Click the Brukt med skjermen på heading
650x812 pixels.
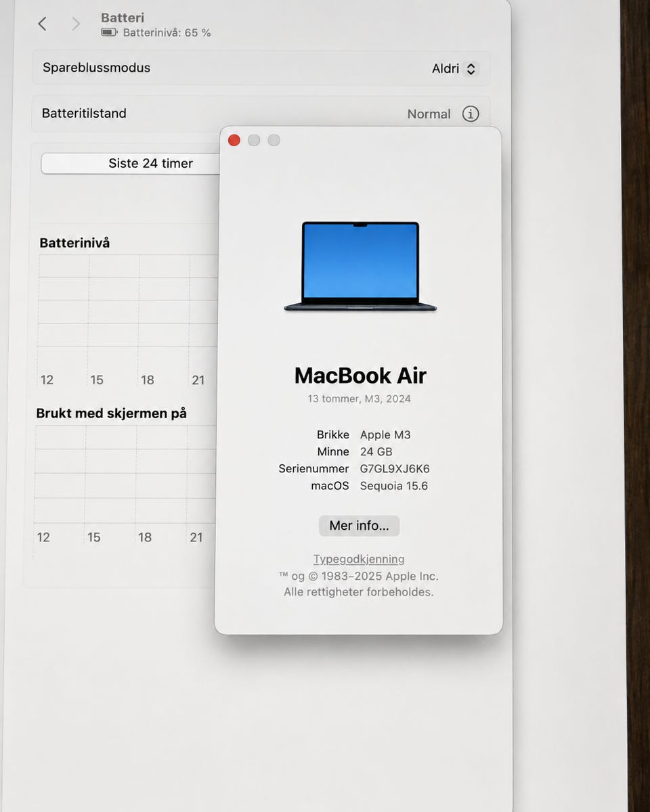(x=111, y=413)
